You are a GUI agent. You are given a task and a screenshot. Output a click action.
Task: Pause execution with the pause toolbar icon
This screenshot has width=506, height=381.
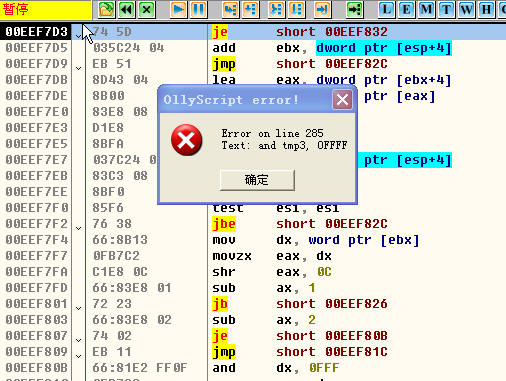pos(199,9)
